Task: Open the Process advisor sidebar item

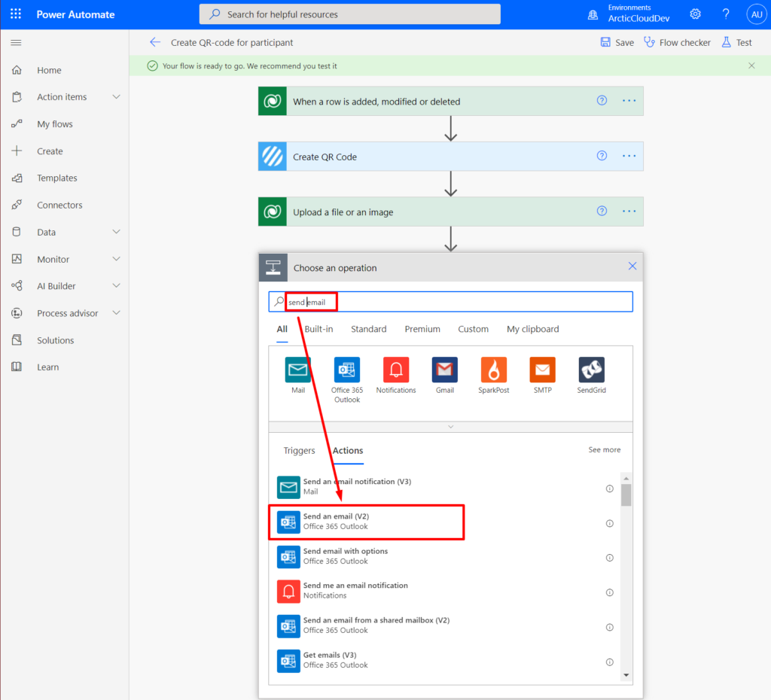Action: coord(67,313)
